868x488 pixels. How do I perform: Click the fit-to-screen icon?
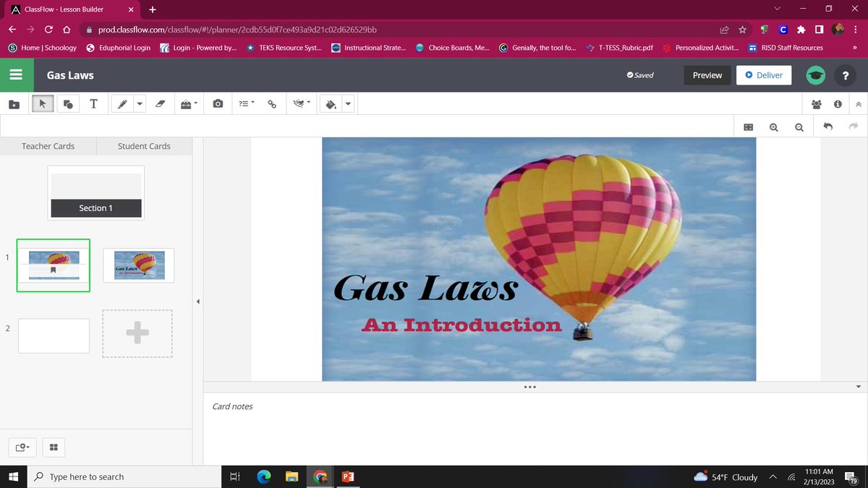point(748,127)
